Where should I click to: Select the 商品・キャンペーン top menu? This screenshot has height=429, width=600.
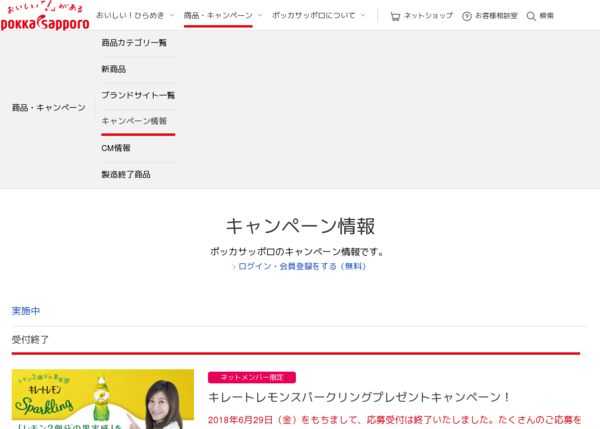(218, 15)
